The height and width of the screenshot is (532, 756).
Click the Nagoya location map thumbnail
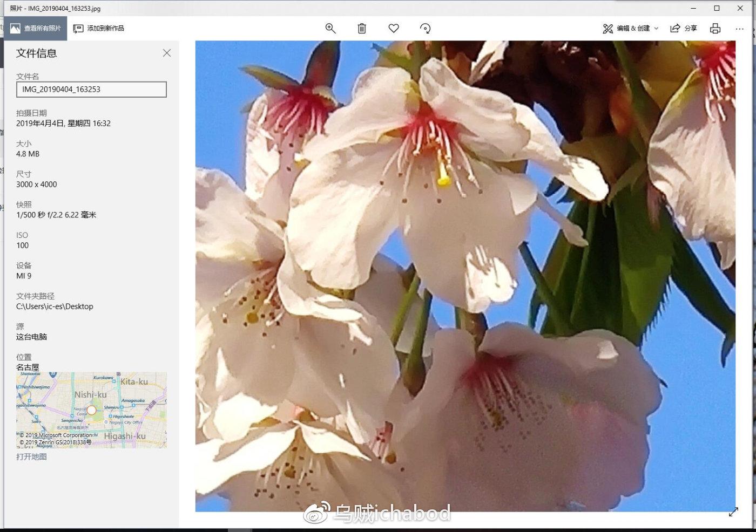[91, 410]
